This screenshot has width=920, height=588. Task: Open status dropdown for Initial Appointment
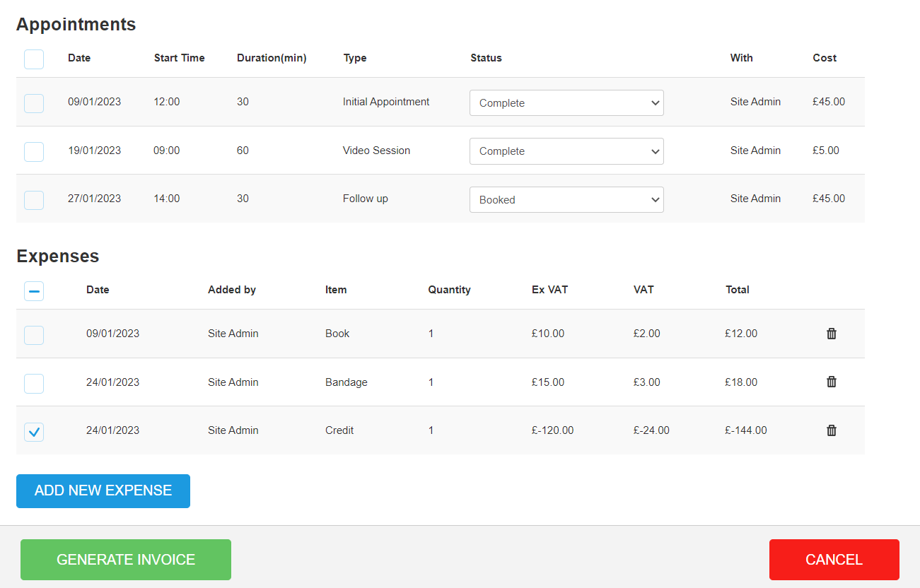point(566,103)
